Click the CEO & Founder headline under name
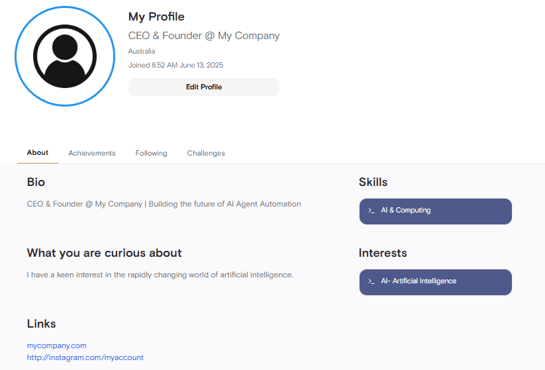Viewport: 545px width, 370px height. [204, 36]
